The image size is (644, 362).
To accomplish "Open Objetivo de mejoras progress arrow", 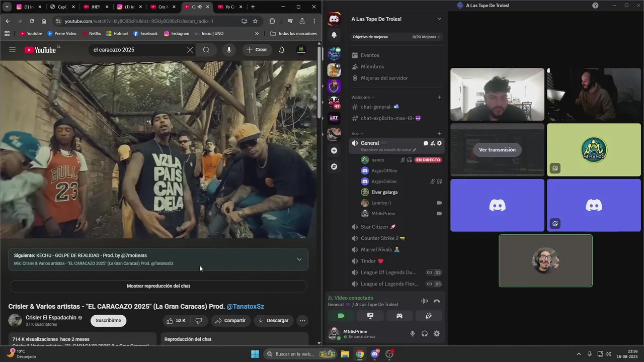I will tap(439, 37).
